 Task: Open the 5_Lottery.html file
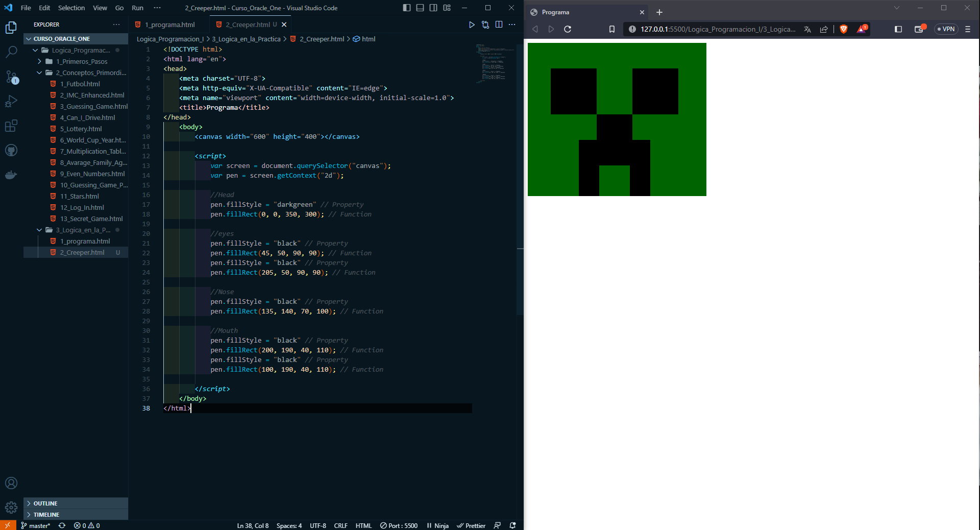click(76, 129)
